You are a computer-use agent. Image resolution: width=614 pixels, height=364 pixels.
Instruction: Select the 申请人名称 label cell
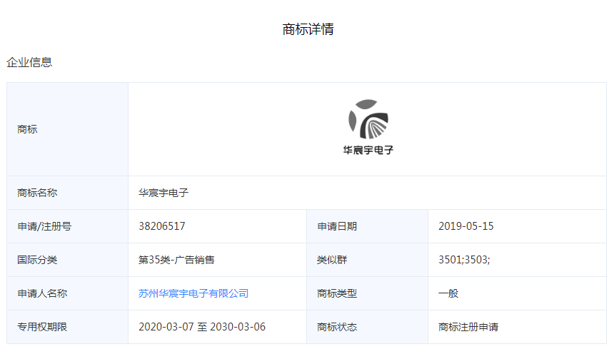(42, 293)
